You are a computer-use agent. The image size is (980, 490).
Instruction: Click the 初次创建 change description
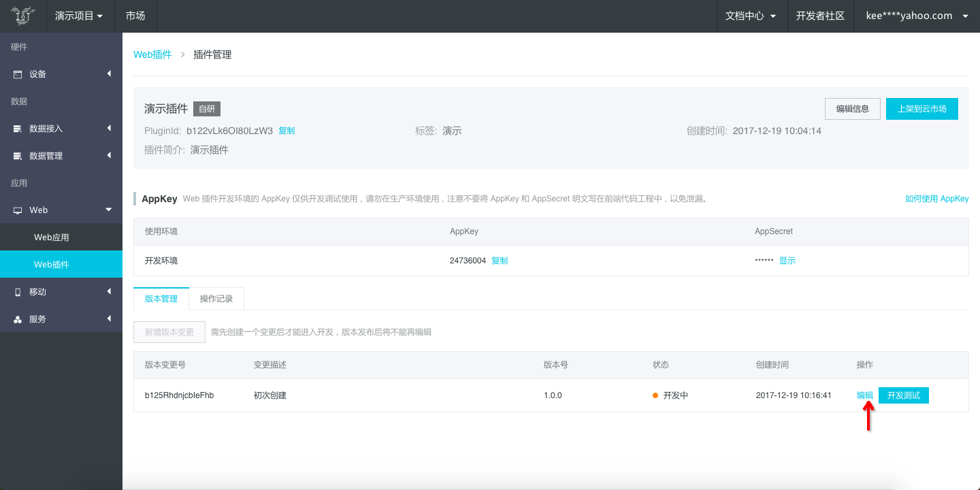tap(270, 395)
